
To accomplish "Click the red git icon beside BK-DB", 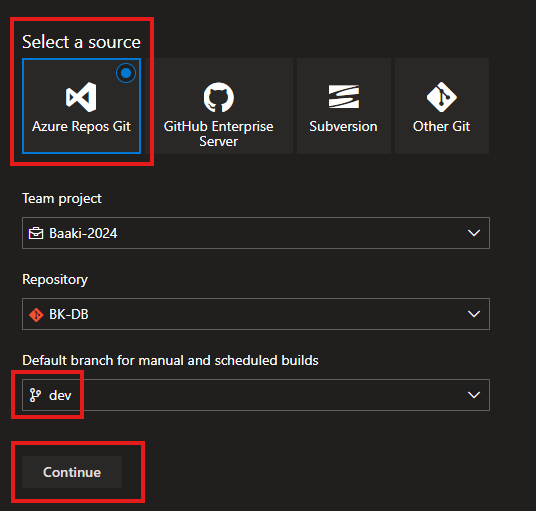I will pos(36,314).
